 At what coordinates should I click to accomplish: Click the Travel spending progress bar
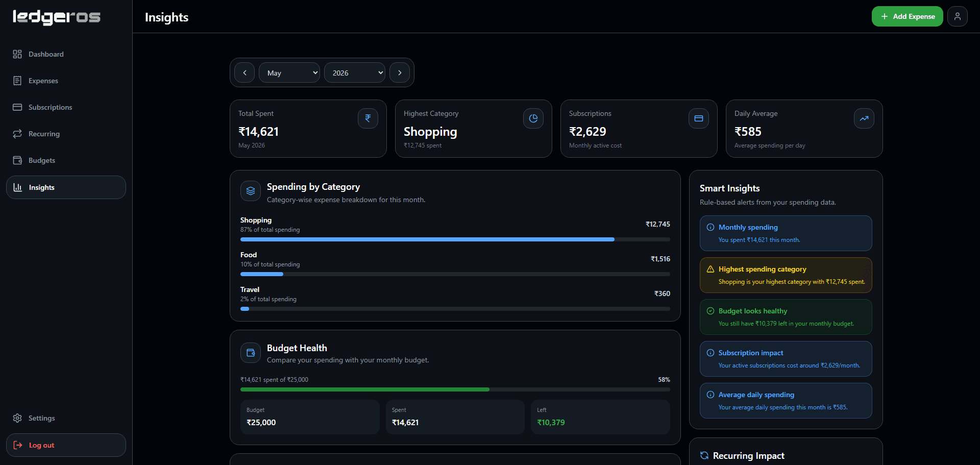tap(455, 309)
